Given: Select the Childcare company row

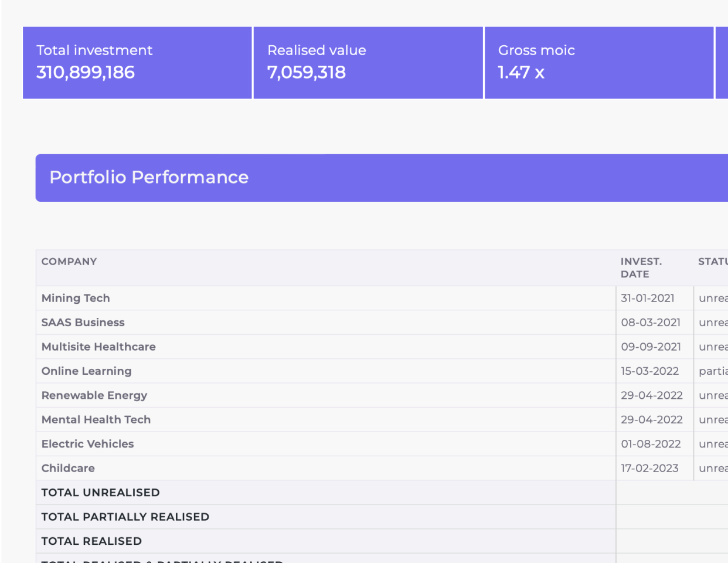Looking at the screenshot, I should pos(68,469).
